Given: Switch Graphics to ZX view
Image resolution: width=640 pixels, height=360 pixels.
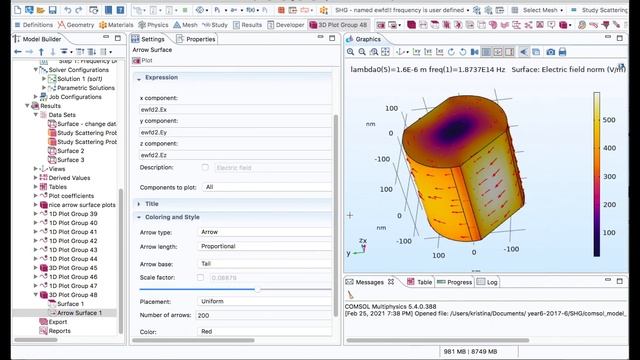Looking at the screenshot, I should tap(440, 52).
